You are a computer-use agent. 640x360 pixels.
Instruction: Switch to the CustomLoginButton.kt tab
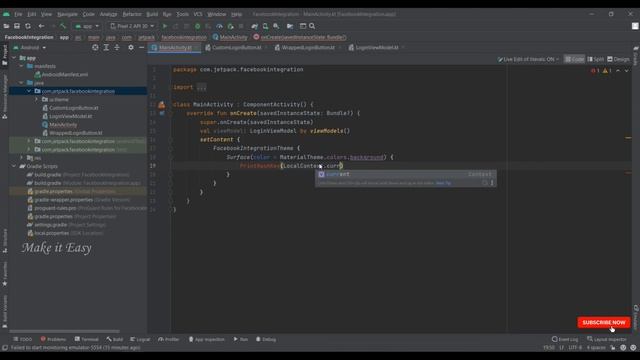[236, 48]
